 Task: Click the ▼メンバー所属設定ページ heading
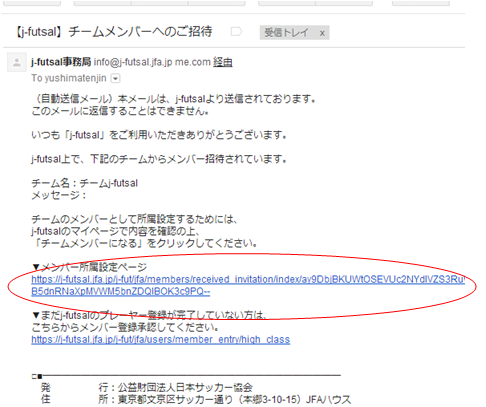89,267
